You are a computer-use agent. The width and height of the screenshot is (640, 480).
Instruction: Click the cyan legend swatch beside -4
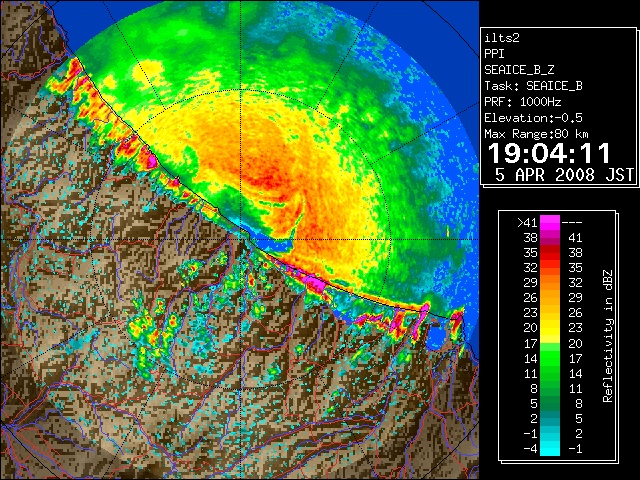pyautogui.click(x=550, y=449)
